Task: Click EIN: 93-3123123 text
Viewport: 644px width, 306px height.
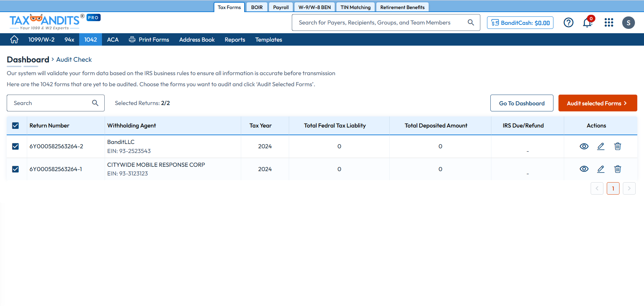Action: 127,173
